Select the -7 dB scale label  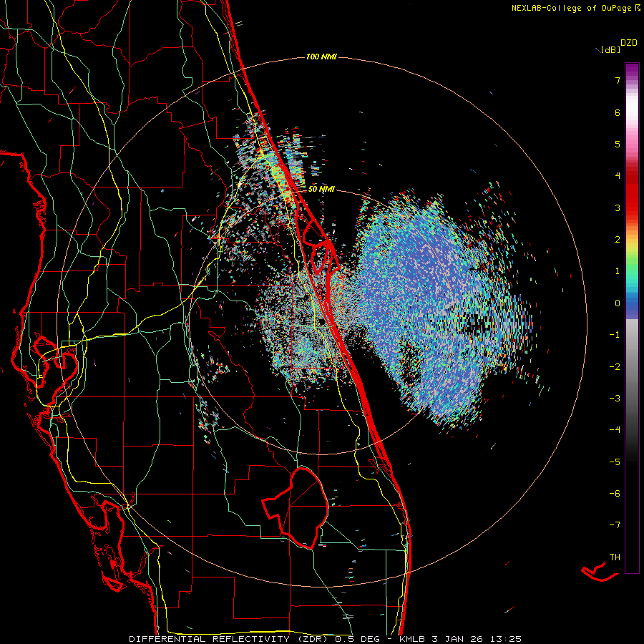[615, 525]
